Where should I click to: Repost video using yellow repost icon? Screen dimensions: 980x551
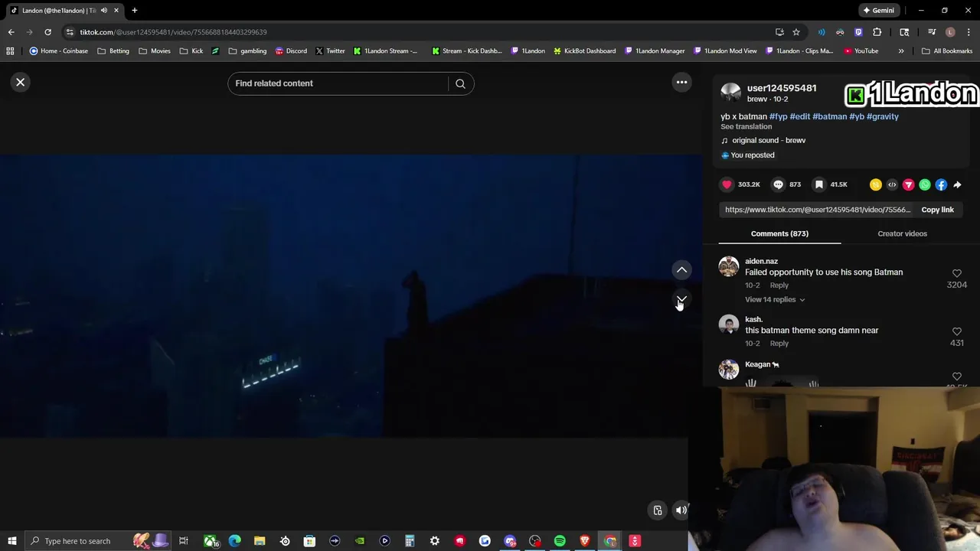tap(876, 184)
